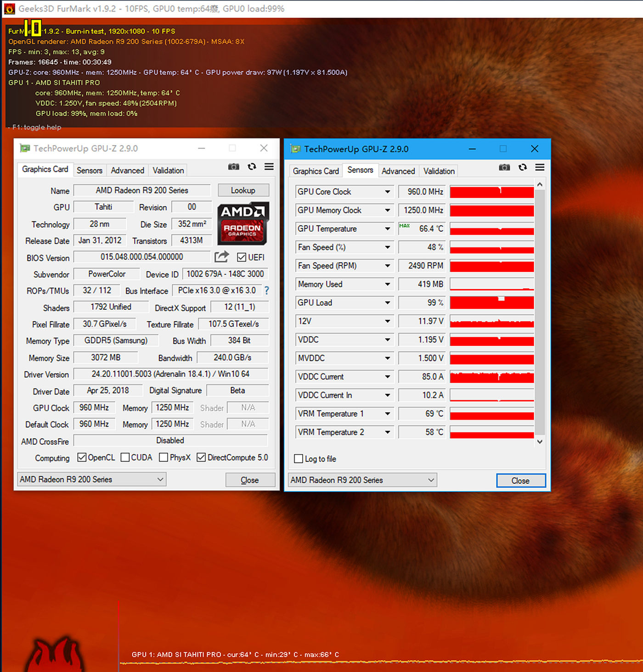Minimize the left GPU-Z window
Viewport: 643px width, 672px height.
click(201, 148)
